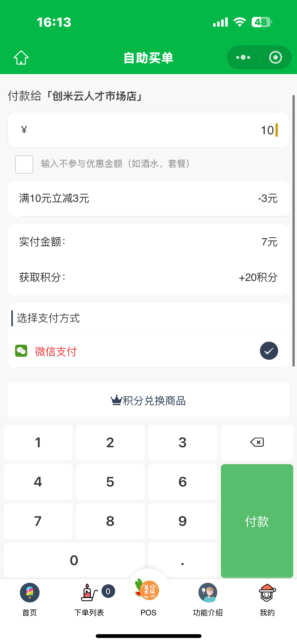Viewport: 297px width, 644px height.
Task: Tap the popsicle 首页 icon
Action: pos(30,593)
